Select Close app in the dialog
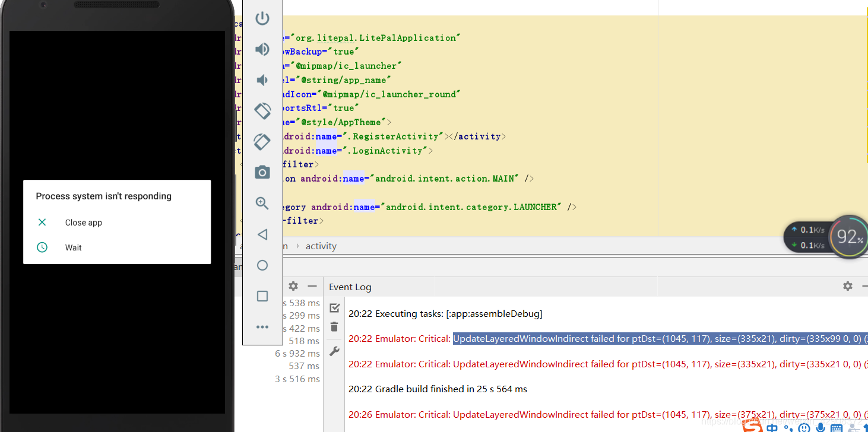Screen dimensions: 868x432 (x=83, y=223)
